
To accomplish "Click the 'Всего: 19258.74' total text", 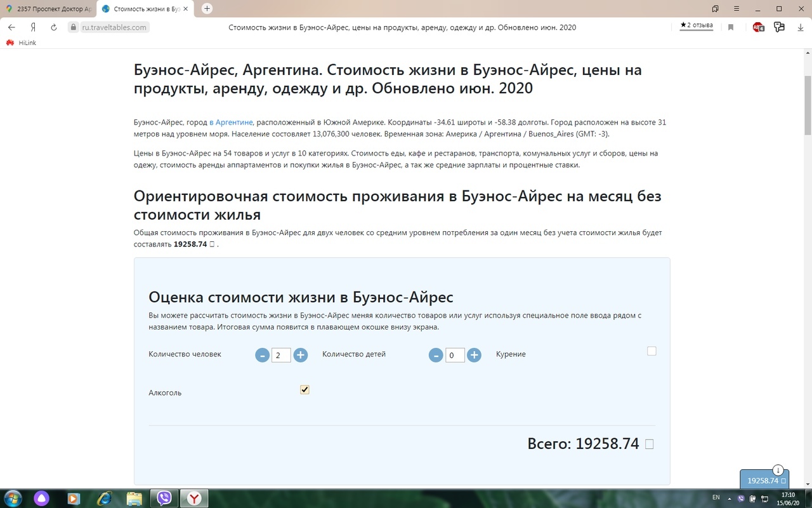I will click(583, 444).
